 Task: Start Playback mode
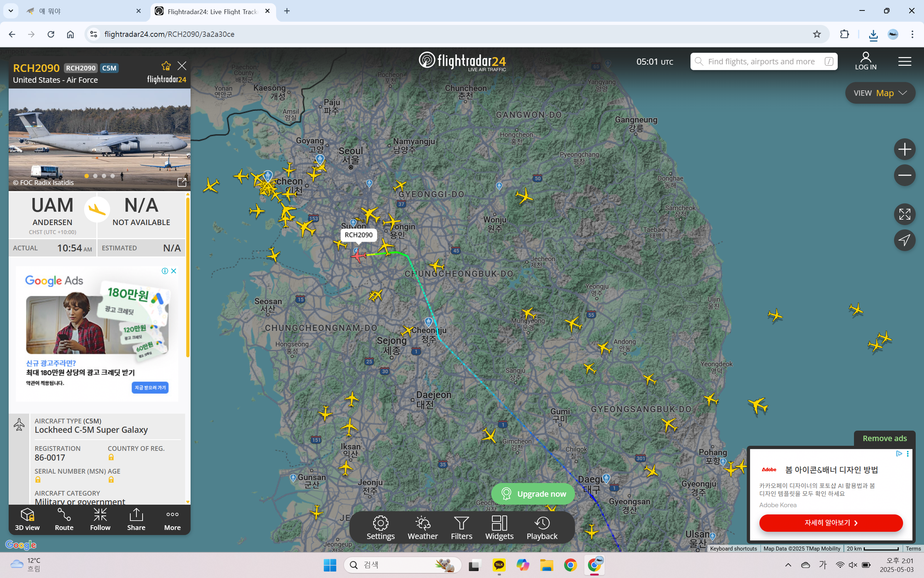(x=542, y=527)
